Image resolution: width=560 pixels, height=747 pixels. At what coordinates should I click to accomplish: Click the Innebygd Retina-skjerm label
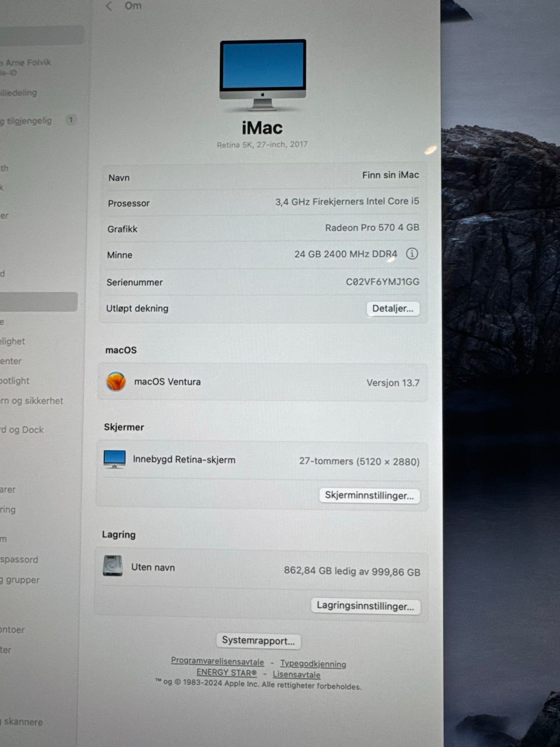[x=184, y=459]
